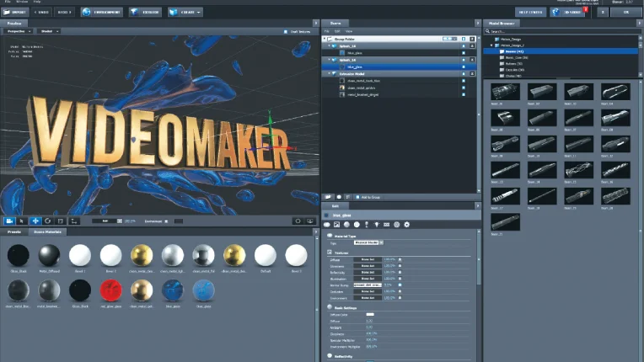Click the folder icon in the Scene footer
The width and height of the screenshot is (644, 362).
coord(328,197)
